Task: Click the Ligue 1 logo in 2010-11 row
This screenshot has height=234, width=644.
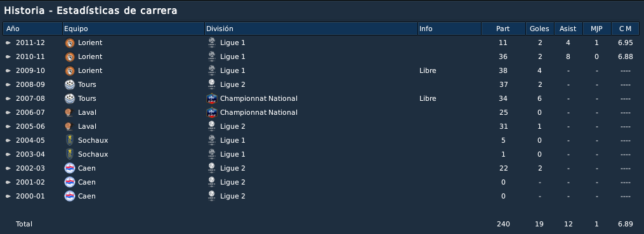Action: coord(211,56)
